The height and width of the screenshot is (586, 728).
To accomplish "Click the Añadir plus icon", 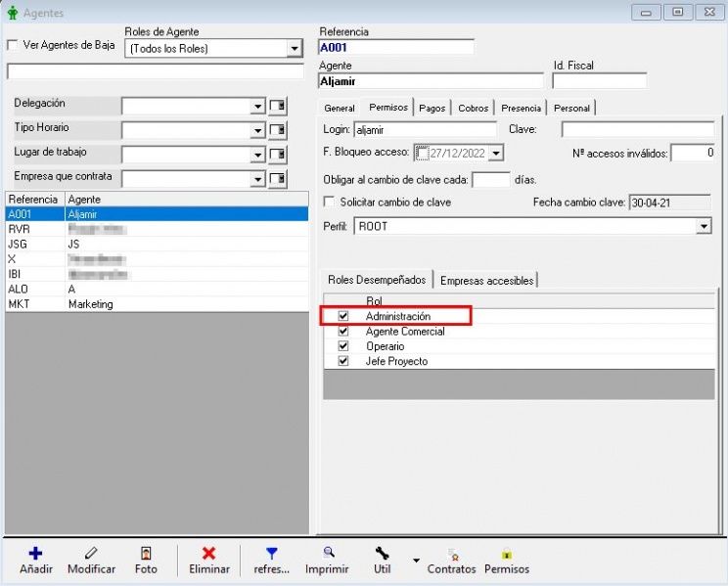I will pyautogui.click(x=35, y=554).
